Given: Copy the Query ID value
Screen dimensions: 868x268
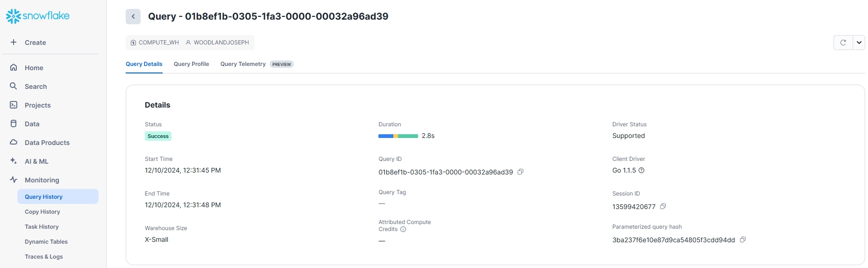Looking at the screenshot, I should (x=520, y=172).
